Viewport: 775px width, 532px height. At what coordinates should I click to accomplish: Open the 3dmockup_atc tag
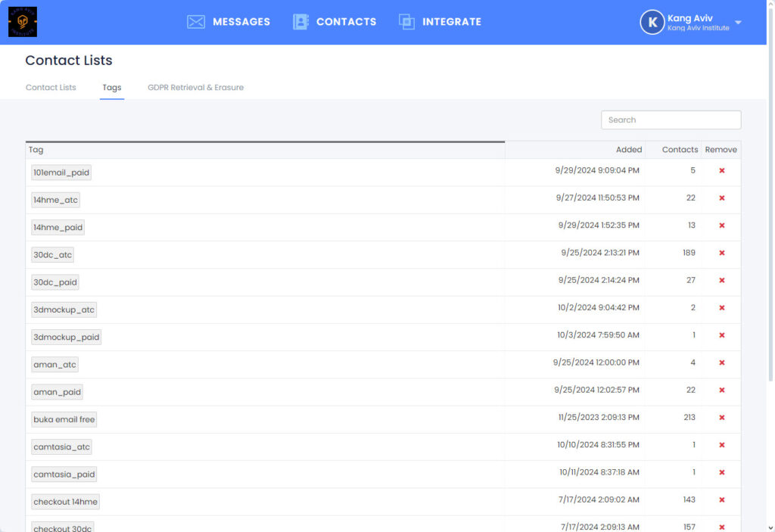64,310
